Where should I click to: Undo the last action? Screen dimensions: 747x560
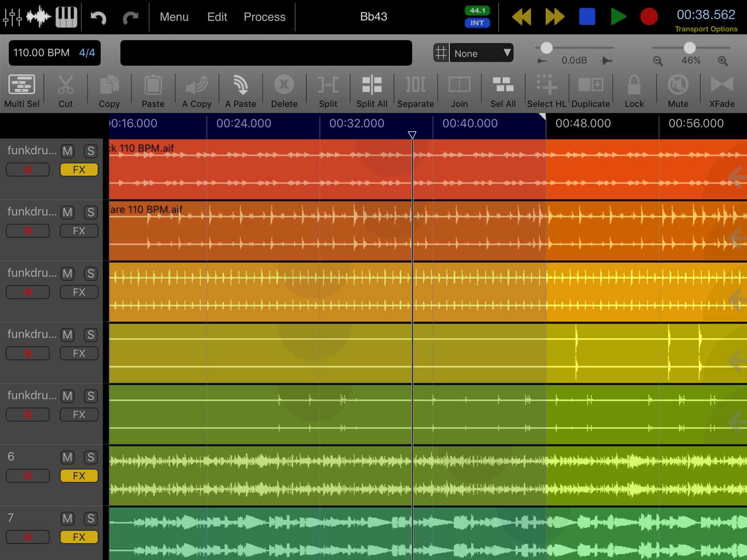99,17
